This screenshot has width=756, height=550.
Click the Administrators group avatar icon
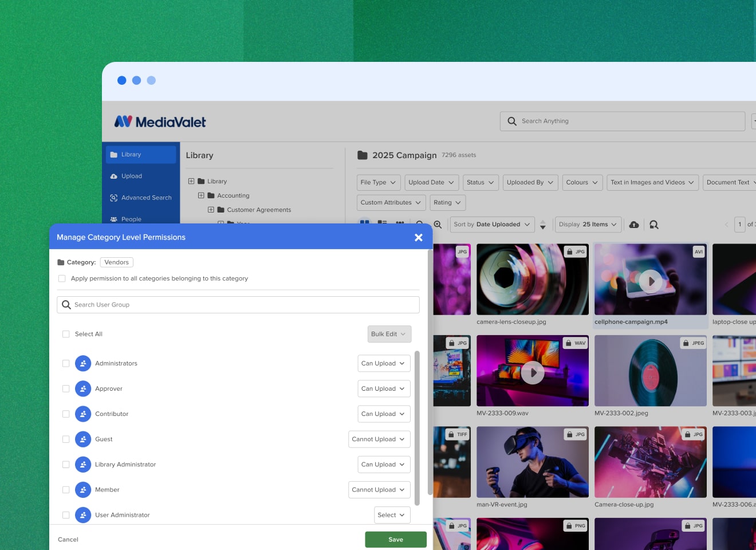tap(83, 363)
